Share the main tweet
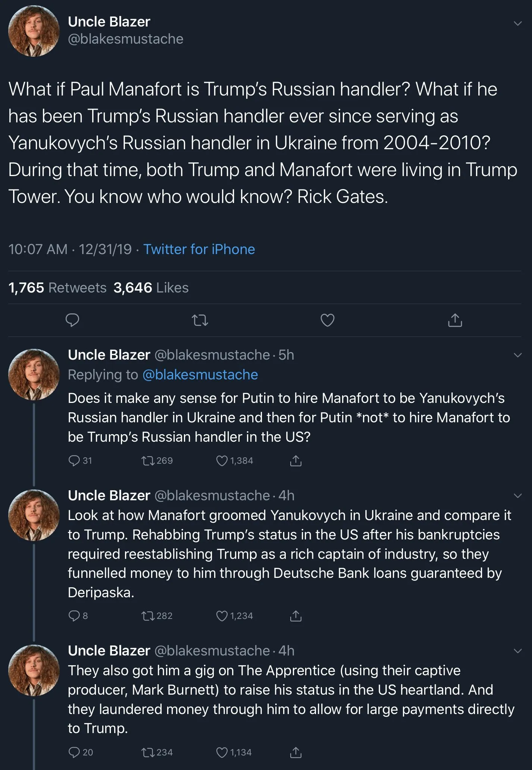The image size is (532, 770). click(455, 320)
